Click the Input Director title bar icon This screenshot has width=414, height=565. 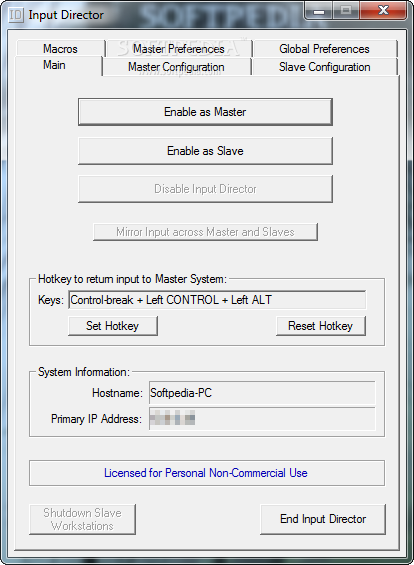click(15, 15)
